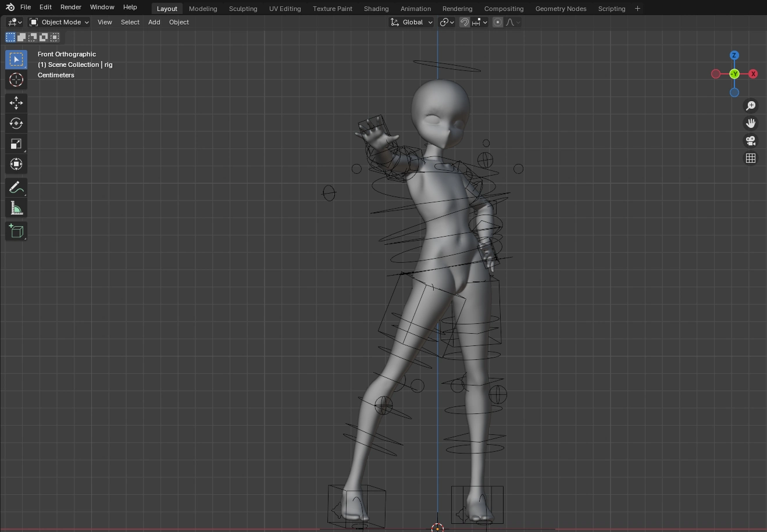Viewport: 767px width, 532px height.
Task: Choose the Measure ruler tool
Action: (x=16, y=208)
